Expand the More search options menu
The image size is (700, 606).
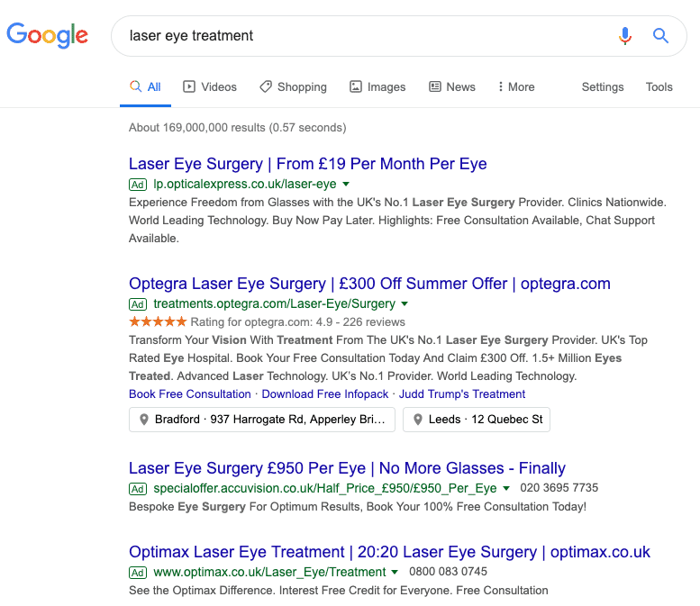tap(516, 87)
